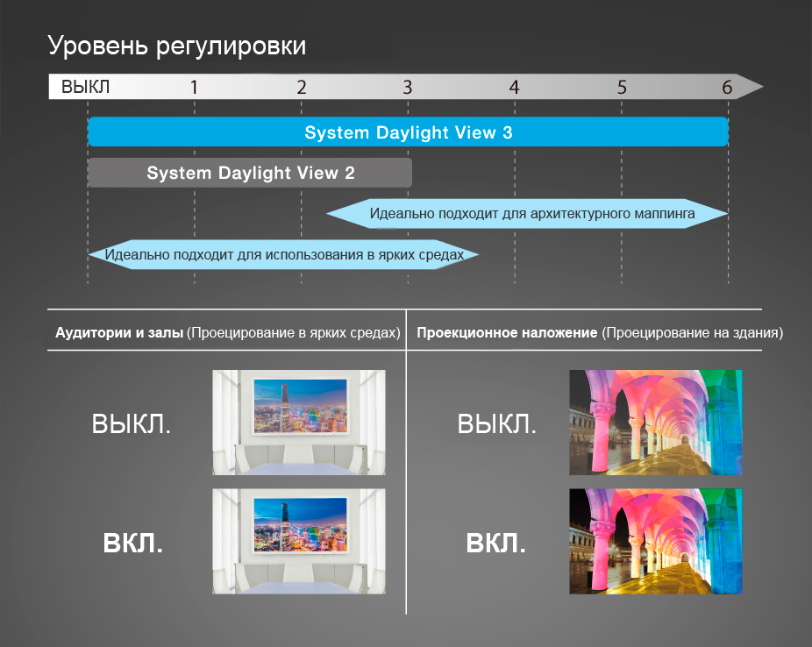The height and width of the screenshot is (647, 812).
Task: Click the ВКЛ. label beside arcade image
Action: [495, 543]
